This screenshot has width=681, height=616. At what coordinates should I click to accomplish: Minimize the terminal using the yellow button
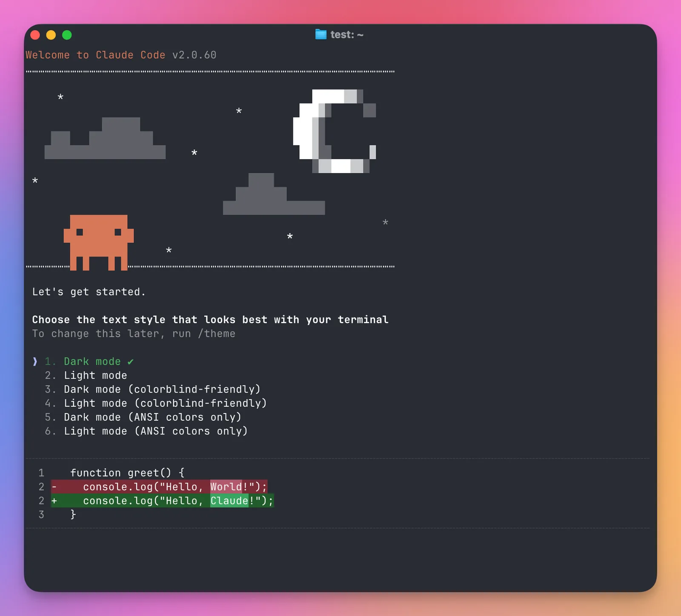pyautogui.click(x=51, y=35)
